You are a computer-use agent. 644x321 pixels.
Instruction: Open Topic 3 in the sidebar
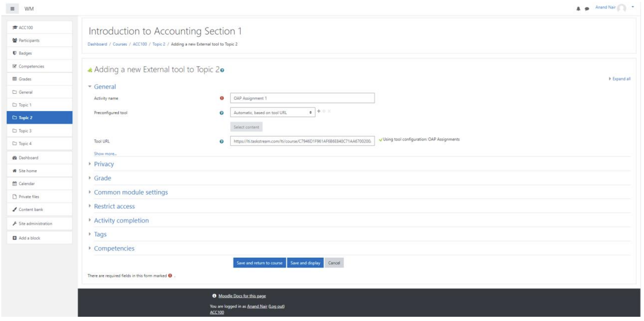pos(40,131)
